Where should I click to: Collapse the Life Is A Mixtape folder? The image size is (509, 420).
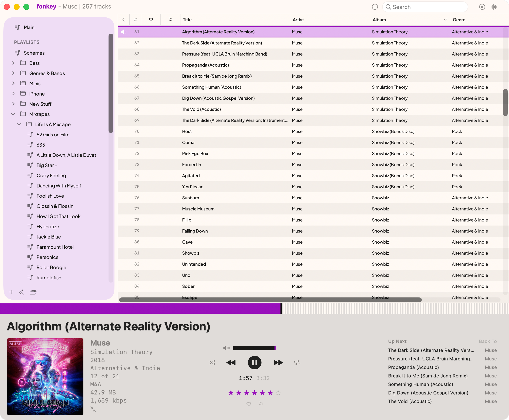pos(19,124)
